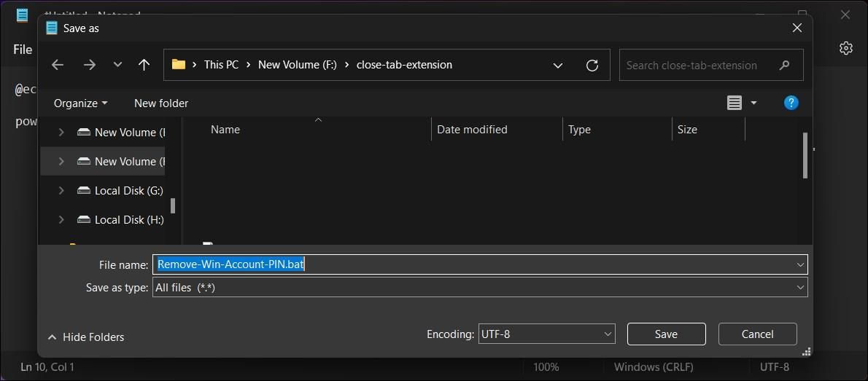Click the file list vertical scrollbar
The image size is (868, 381).
pos(805,155)
